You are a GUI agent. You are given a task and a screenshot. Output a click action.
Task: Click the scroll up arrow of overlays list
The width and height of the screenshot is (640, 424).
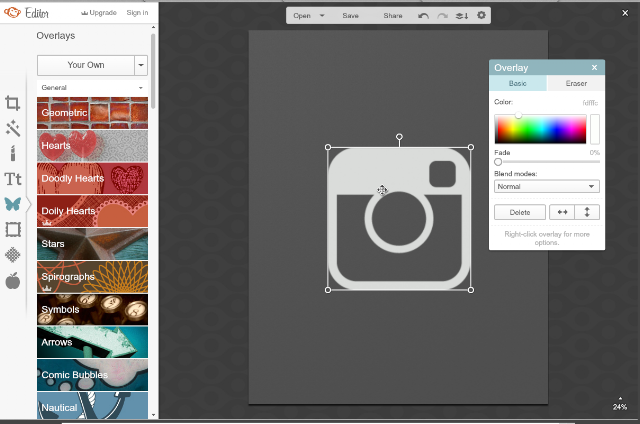[x=153, y=27]
